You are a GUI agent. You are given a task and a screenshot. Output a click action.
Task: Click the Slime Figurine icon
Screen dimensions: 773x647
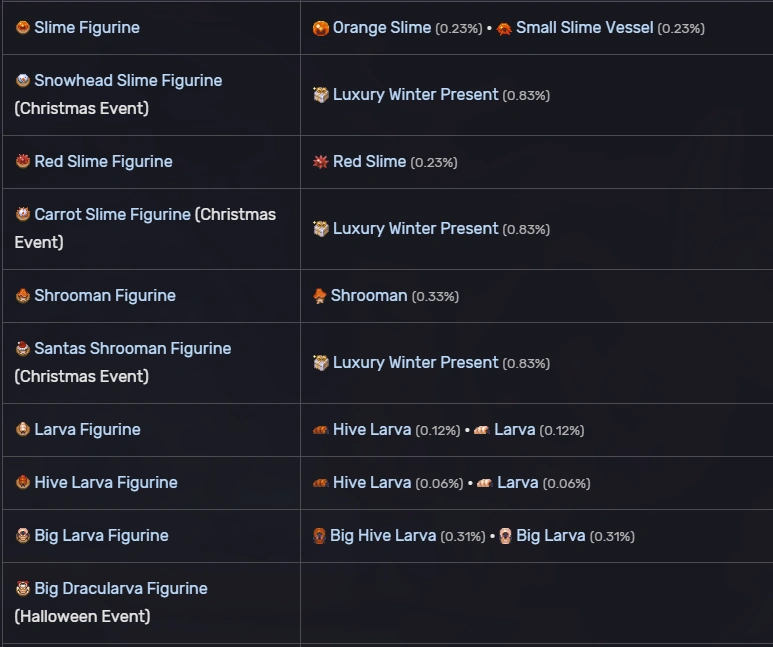pyautogui.click(x=23, y=28)
